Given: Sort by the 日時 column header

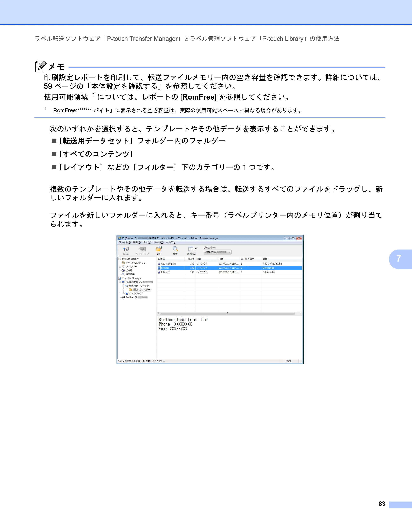Looking at the screenshot, I should [x=229, y=259].
